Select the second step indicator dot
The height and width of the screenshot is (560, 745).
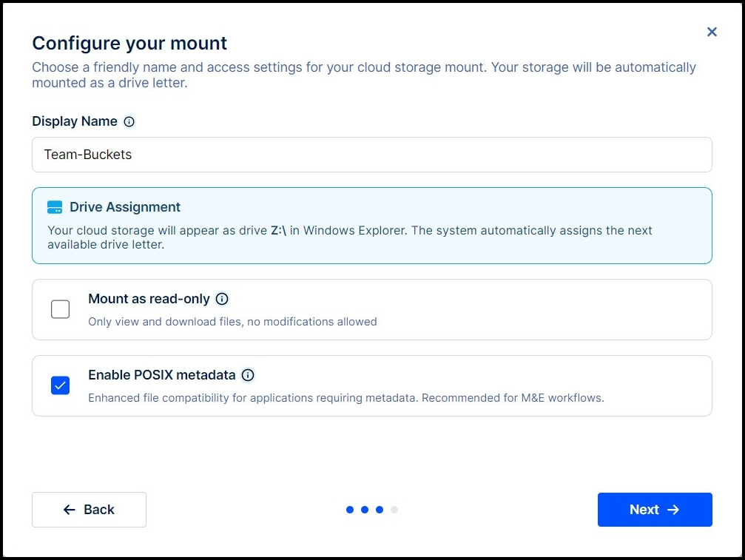pos(365,510)
